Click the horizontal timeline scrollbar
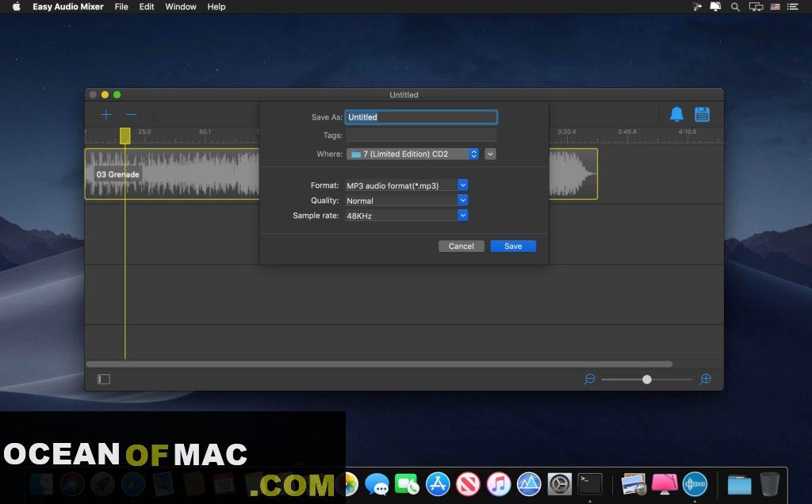Screen dimensions: 812x504 click(380, 364)
